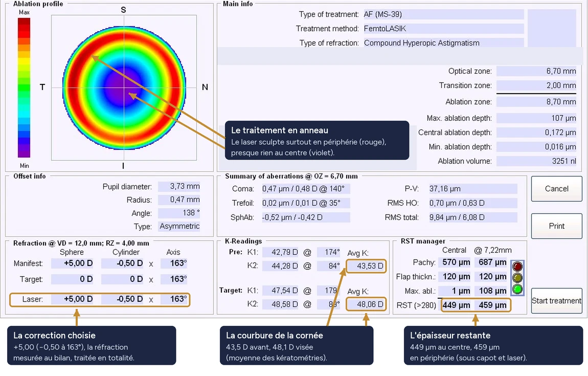Click the Transition zone value 2,00 mm
This screenshot has height=376, width=588.
tap(536, 85)
